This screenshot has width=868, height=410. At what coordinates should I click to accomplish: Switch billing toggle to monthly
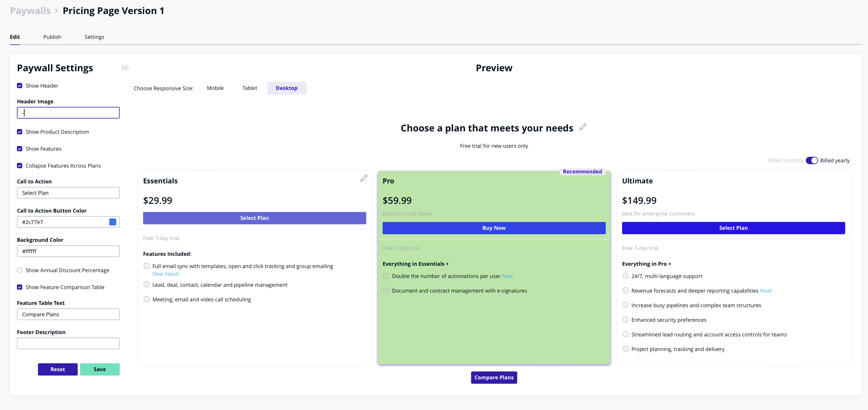[x=812, y=160]
